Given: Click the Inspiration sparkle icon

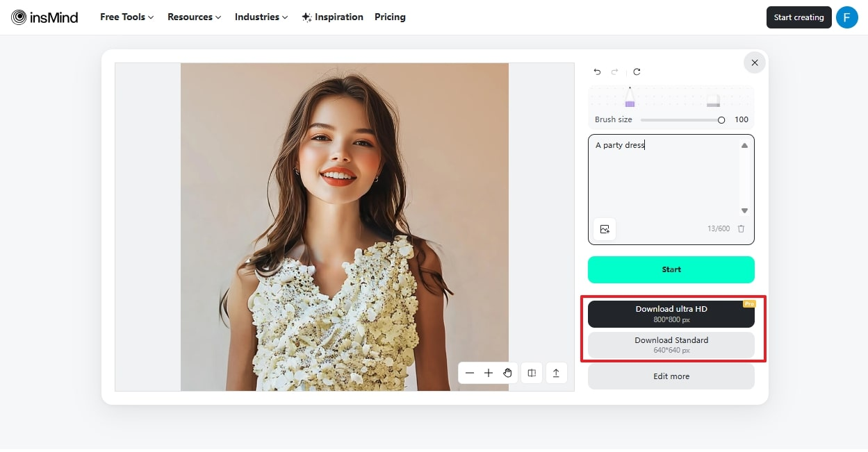Looking at the screenshot, I should pyautogui.click(x=306, y=17).
